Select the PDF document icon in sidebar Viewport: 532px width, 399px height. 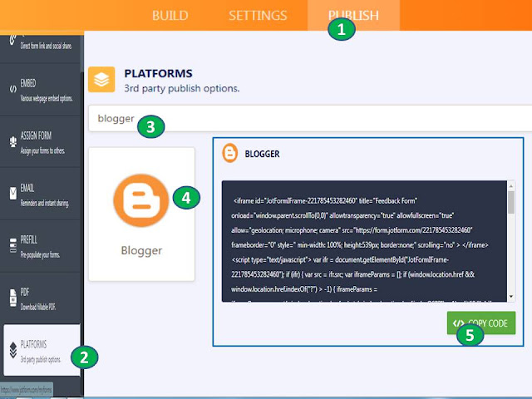point(13,298)
